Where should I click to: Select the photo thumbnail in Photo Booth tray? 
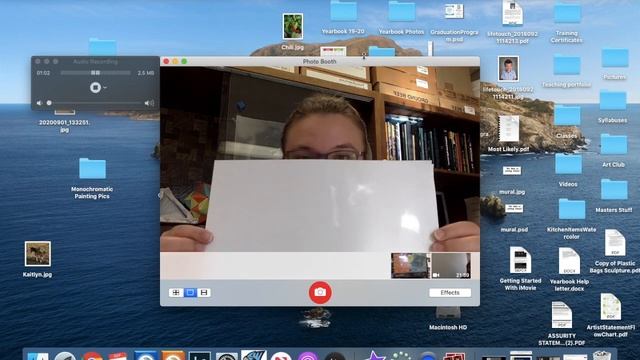click(x=411, y=266)
